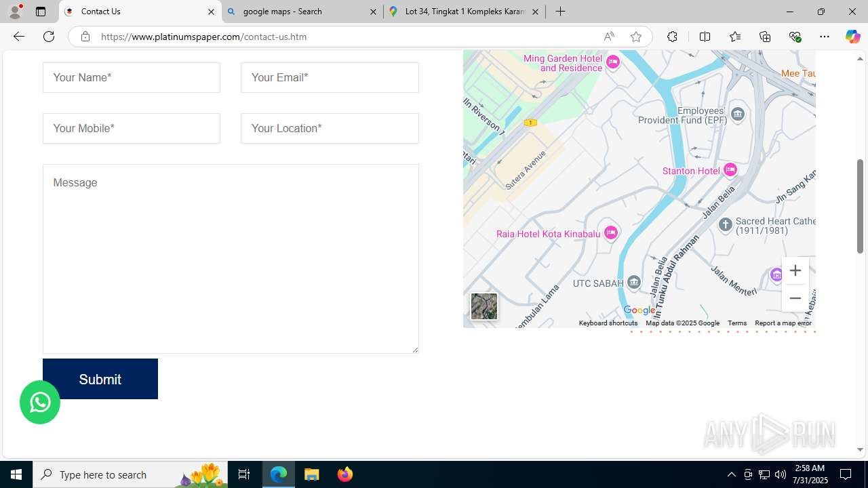This screenshot has height=488, width=868.
Task: Open Favorites list icon
Action: click(734, 37)
